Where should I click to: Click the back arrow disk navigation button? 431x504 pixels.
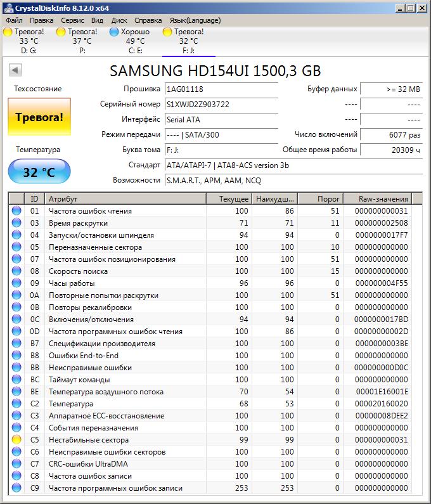pos(15,70)
